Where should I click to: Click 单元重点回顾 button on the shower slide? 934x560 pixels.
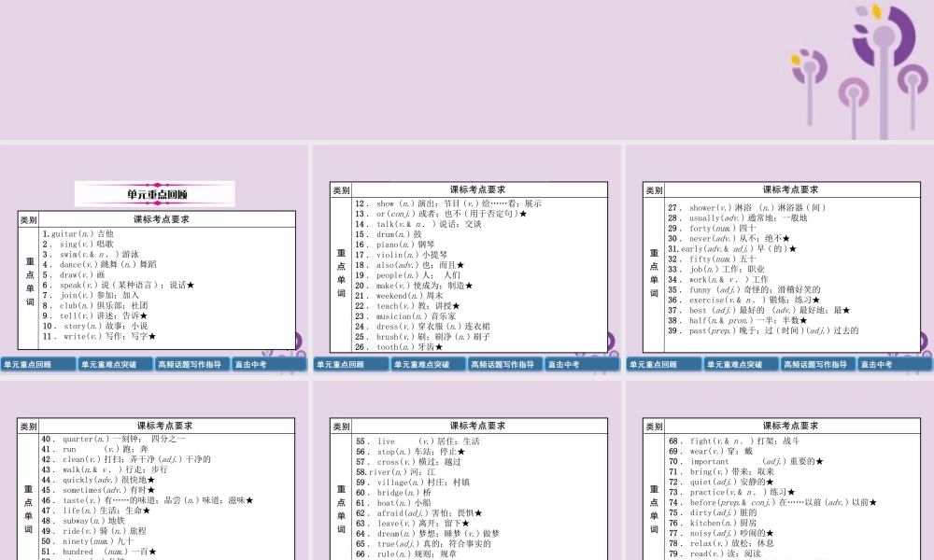(664, 364)
